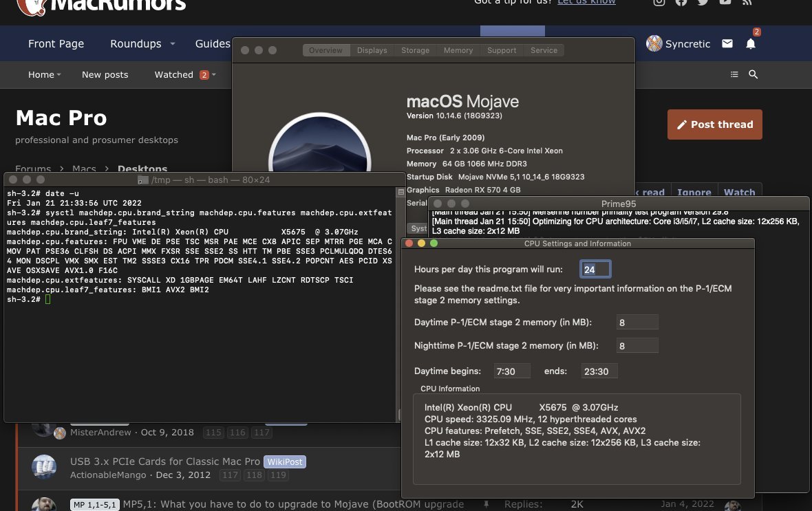The width and height of the screenshot is (812, 511).
Task: Go to the Desktops breadcrumb
Action: 142,168
